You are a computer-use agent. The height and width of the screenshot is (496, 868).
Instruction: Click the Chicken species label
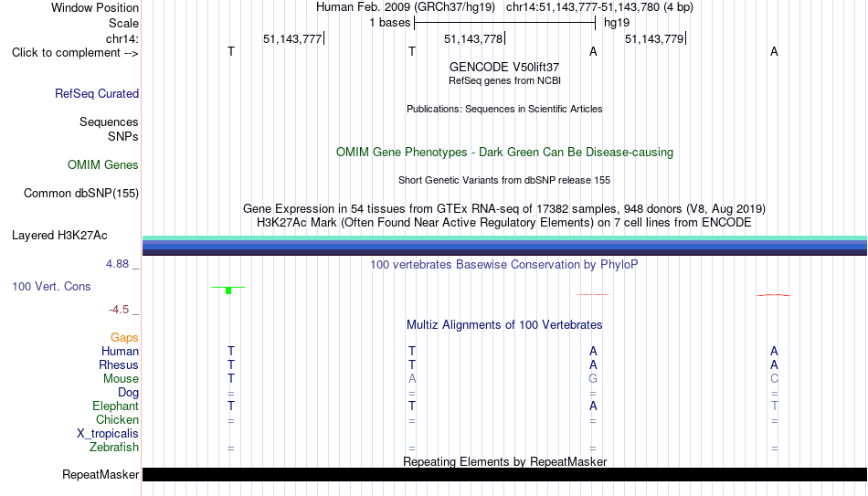pos(117,419)
